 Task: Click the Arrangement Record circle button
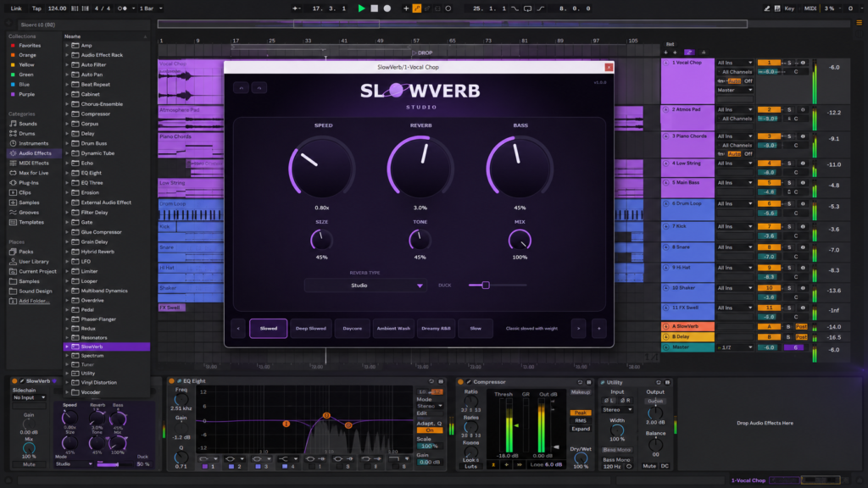(387, 8)
